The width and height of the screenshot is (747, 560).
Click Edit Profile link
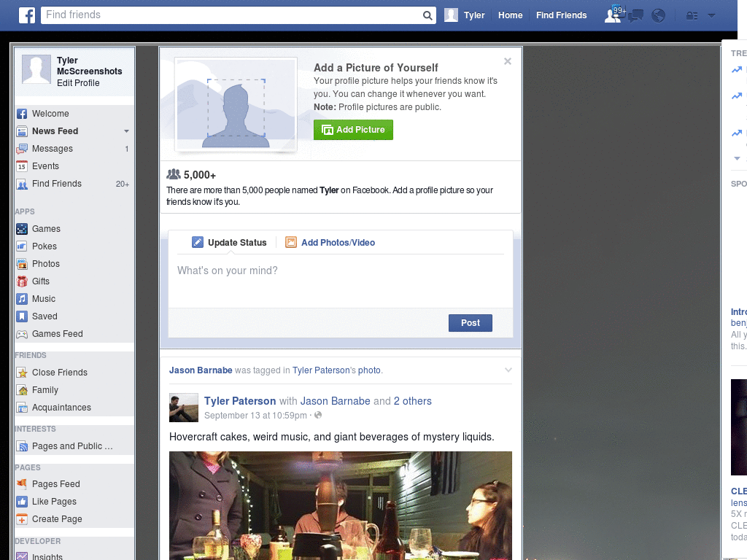[x=78, y=83]
